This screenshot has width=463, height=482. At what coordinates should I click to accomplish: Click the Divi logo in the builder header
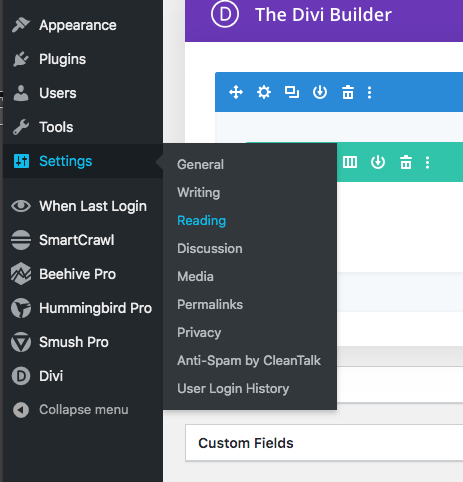[225, 15]
